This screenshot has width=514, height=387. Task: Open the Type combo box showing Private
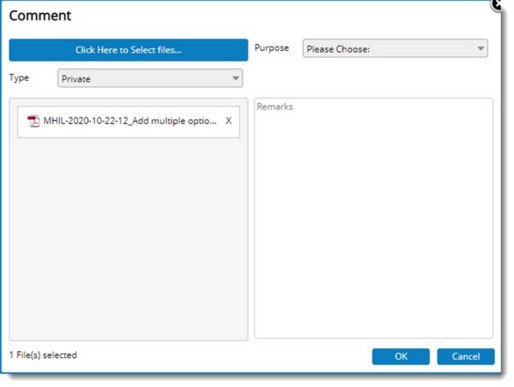tap(150, 78)
